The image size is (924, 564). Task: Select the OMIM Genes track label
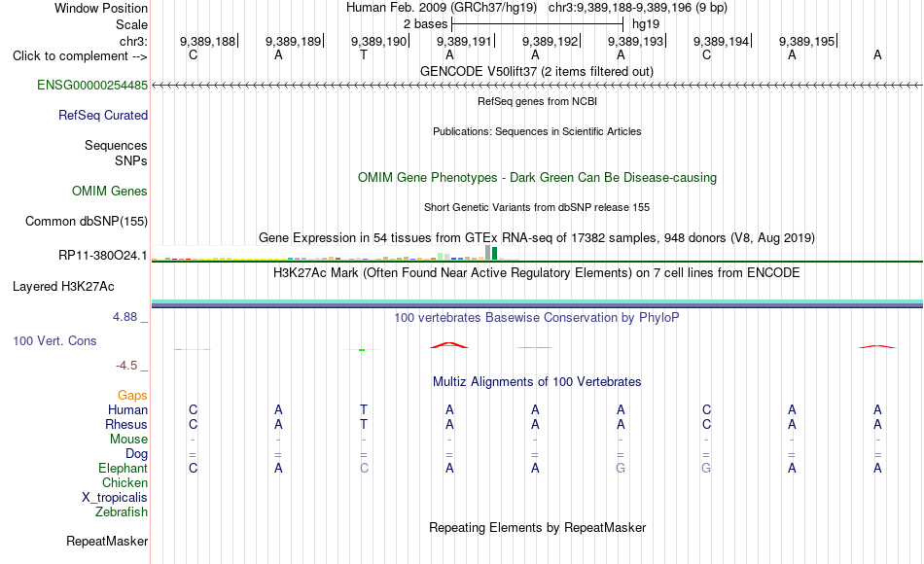109,191
